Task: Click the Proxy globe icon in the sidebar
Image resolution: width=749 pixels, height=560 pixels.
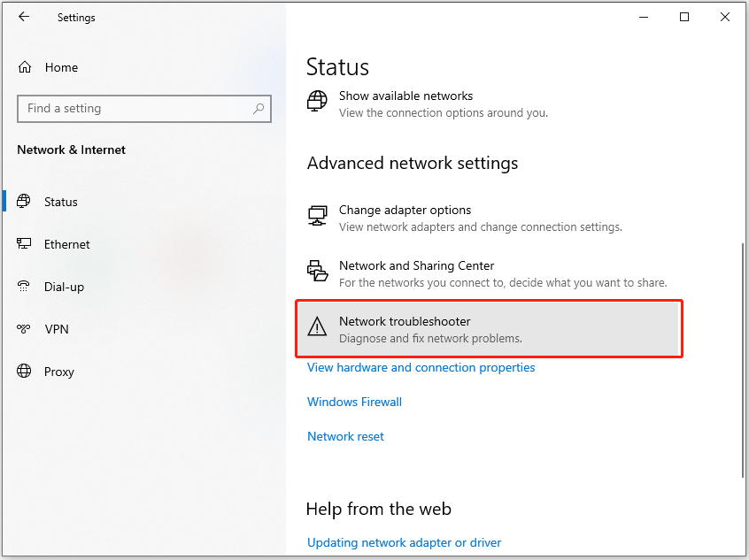Action: tap(24, 371)
